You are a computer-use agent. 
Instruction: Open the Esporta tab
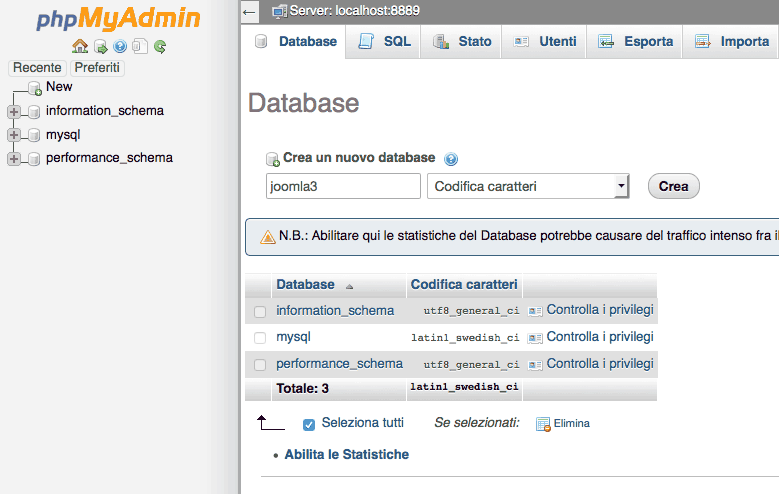[636, 42]
